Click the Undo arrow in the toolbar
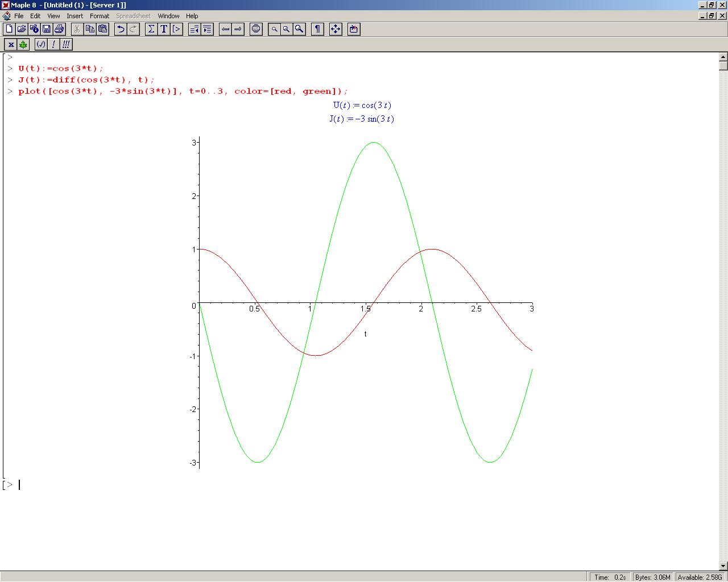 [x=121, y=29]
